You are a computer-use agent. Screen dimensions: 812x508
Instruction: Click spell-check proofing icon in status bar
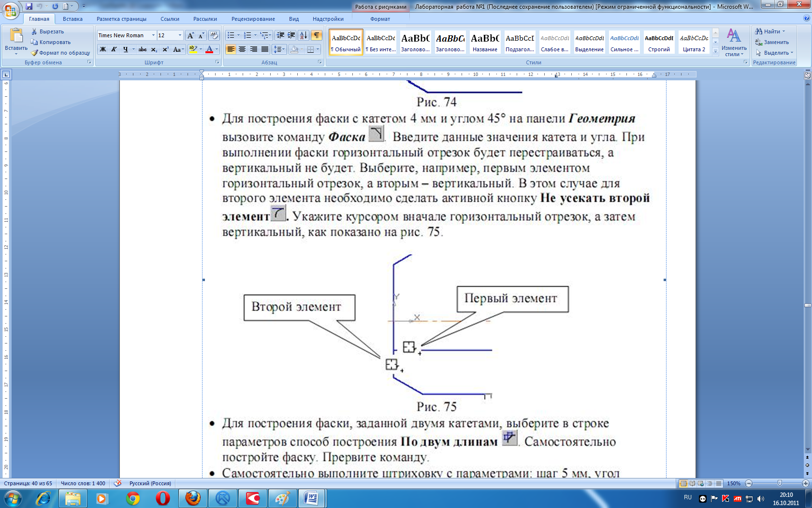pyautogui.click(x=117, y=483)
